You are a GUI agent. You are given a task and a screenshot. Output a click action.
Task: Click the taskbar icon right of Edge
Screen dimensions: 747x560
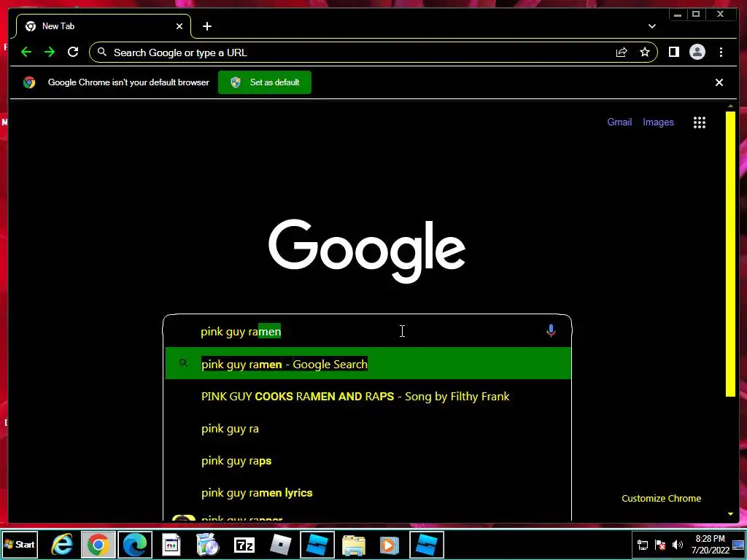pos(171,545)
